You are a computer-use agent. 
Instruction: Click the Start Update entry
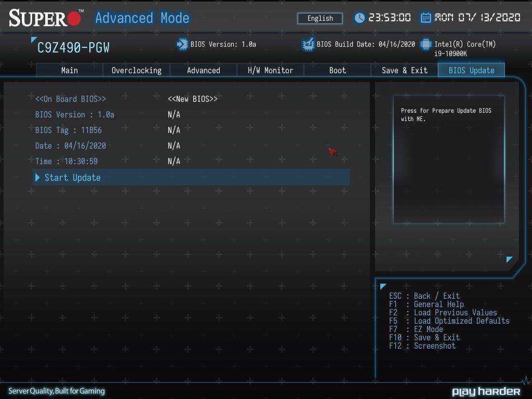191,178
